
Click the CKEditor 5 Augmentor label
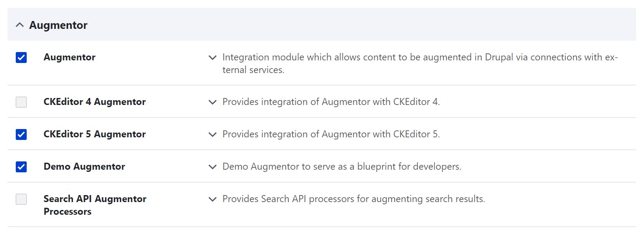click(94, 134)
